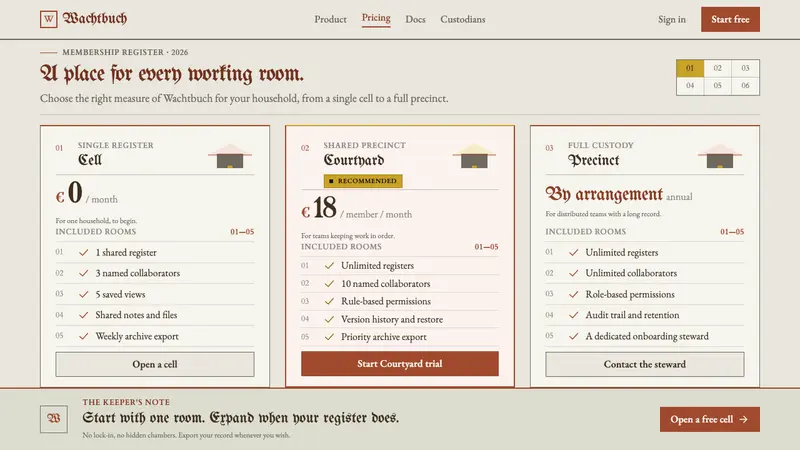Select index cell 06 in the grid
The image size is (800, 450).
tap(745, 86)
